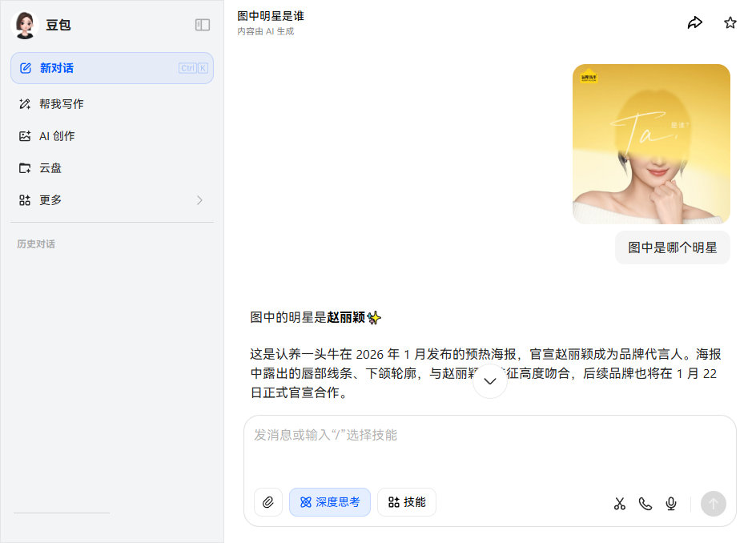
Task: Open the yellow celebrity poster thumbnail
Action: click(x=651, y=143)
